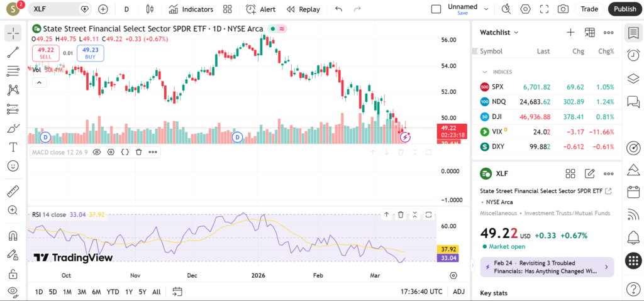
Task: Click the Replay button in toolbar
Action: (x=303, y=9)
